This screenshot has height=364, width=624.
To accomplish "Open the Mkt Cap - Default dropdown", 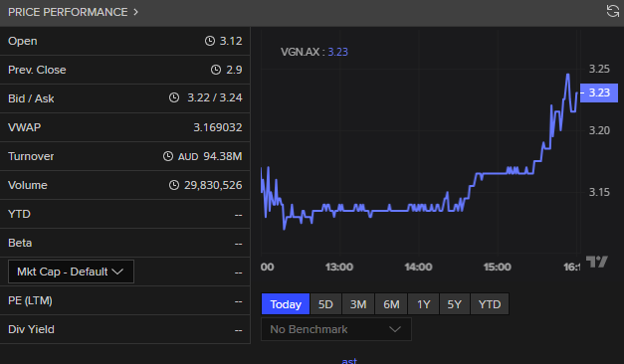I will click(71, 272).
